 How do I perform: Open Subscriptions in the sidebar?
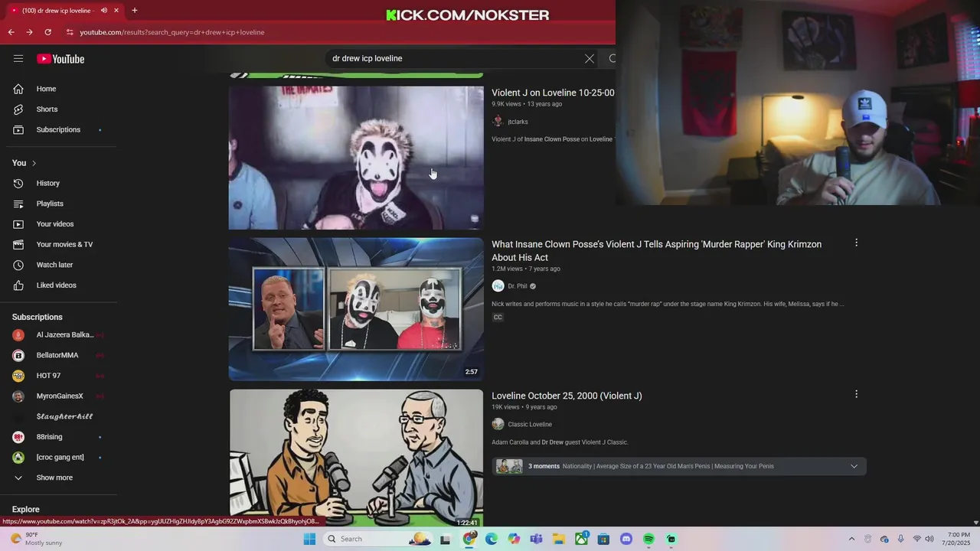pos(58,130)
